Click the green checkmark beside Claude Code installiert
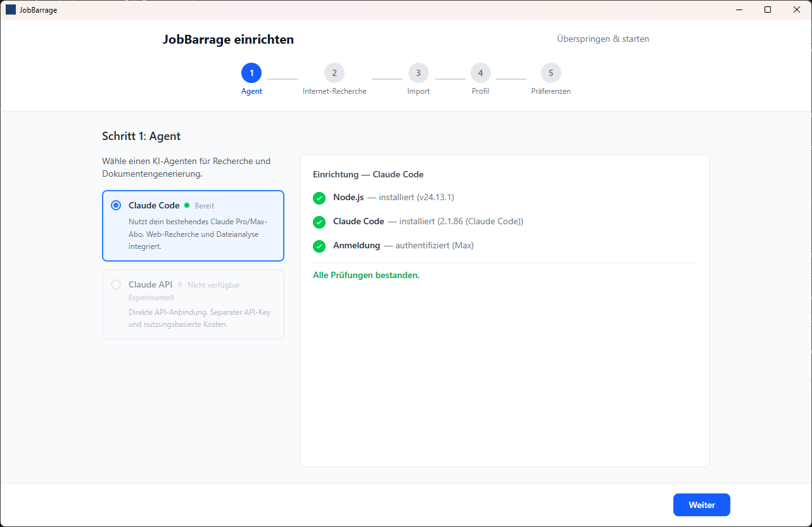Screen dimensions: 812x527 coord(319,222)
